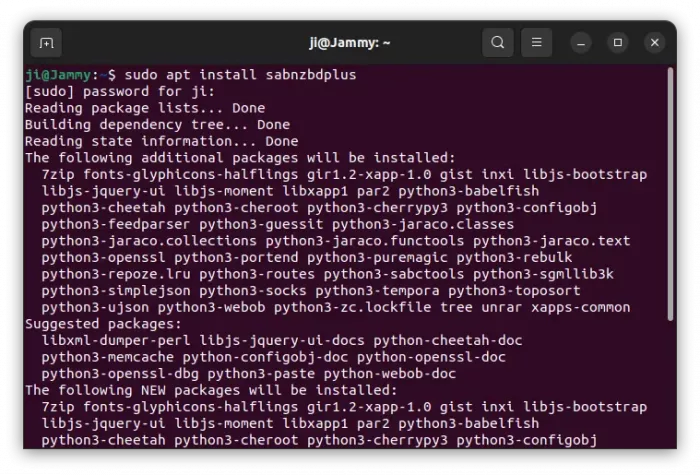Screen dimensions: 700x475
Task: Click 'The following NEW packages' line
Action: pos(210,390)
